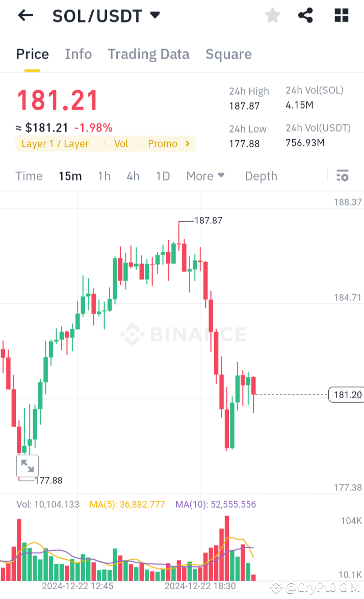Open chart indicator settings icon
364x599 pixels.
tap(342, 175)
